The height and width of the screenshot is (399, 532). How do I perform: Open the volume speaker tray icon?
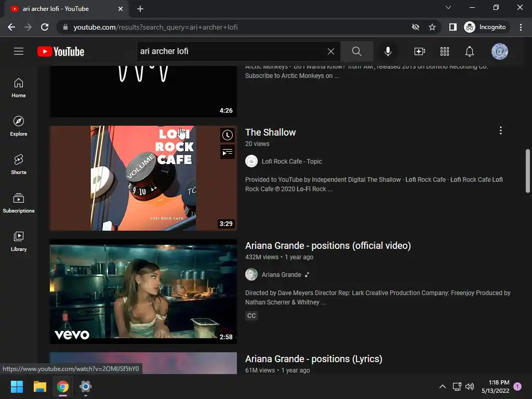(470, 387)
